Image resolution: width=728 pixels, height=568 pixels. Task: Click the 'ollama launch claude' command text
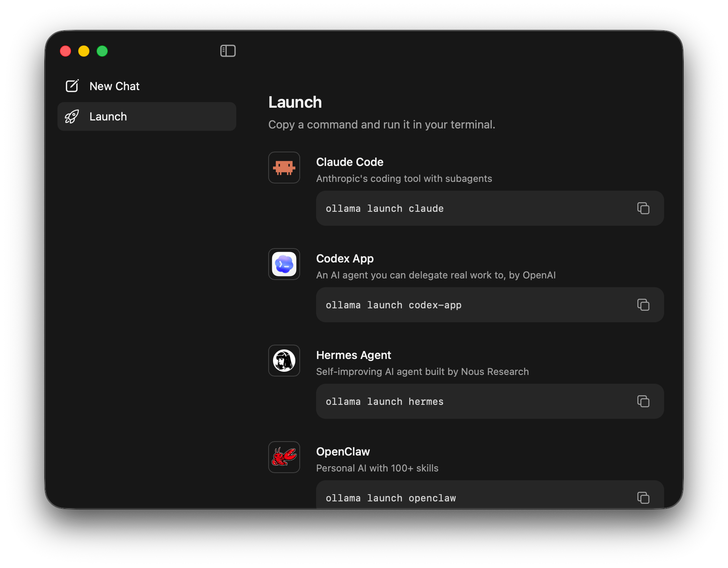(385, 209)
